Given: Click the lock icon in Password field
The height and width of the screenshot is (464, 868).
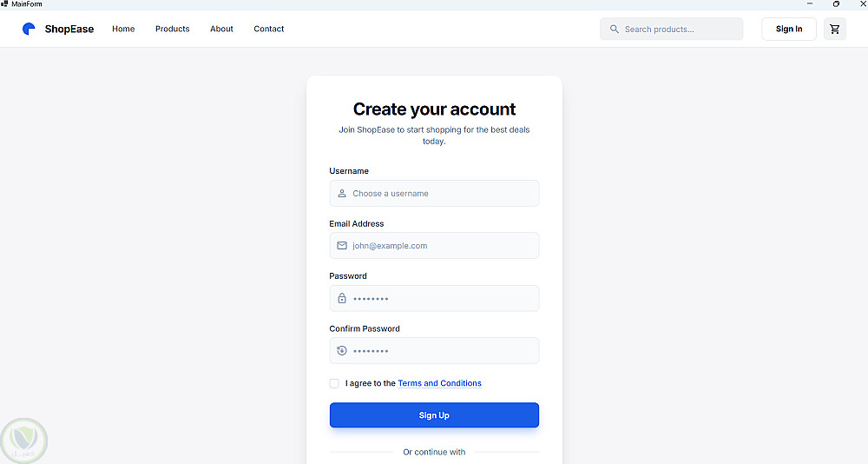Looking at the screenshot, I should (342, 298).
